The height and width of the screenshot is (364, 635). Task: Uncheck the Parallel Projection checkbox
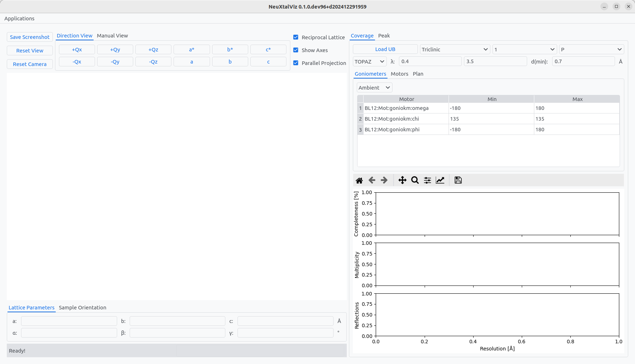[x=296, y=63]
